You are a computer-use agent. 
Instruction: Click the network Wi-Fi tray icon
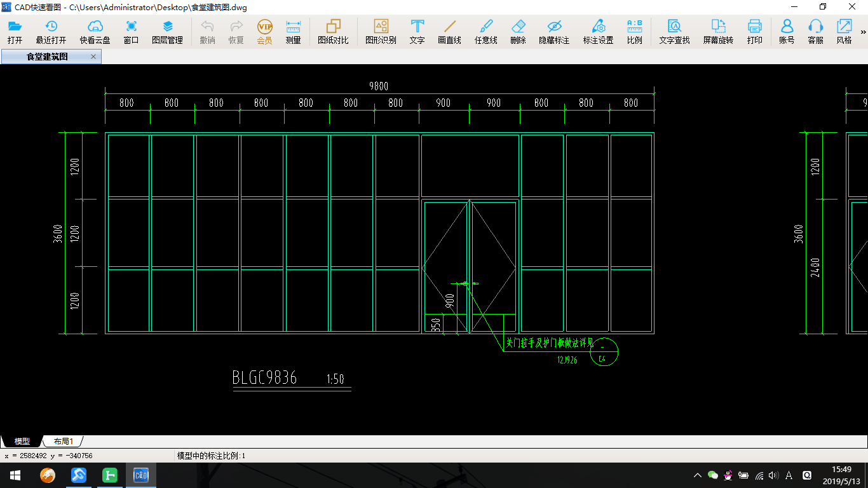coord(759,475)
